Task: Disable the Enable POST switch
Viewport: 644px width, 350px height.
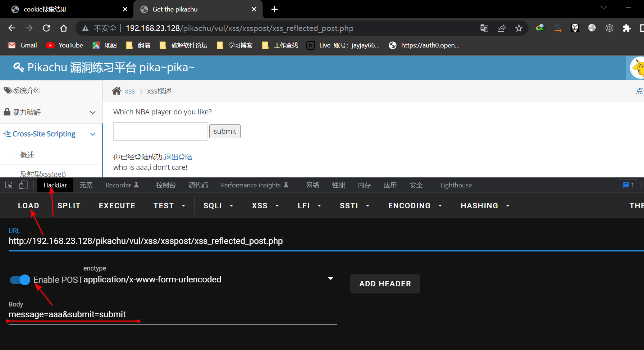Action: pos(20,280)
